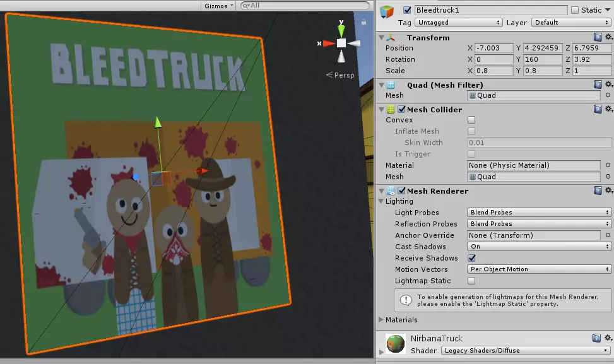
Task: Collapse the Lighting section foldout
Action: [381, 201]
